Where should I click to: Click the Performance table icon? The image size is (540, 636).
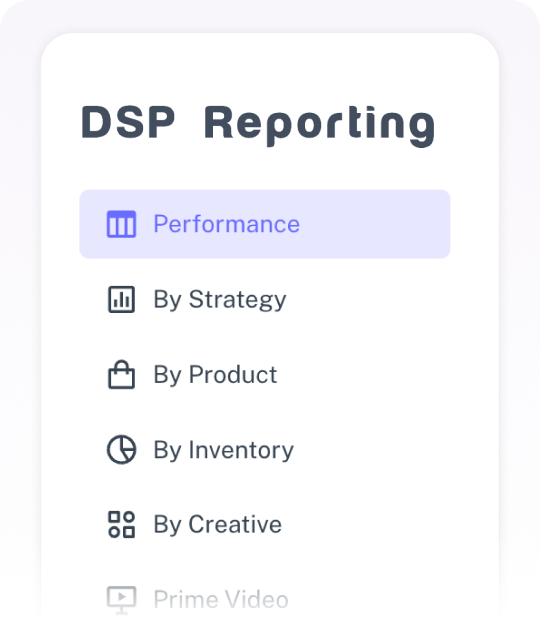(121, 224)
